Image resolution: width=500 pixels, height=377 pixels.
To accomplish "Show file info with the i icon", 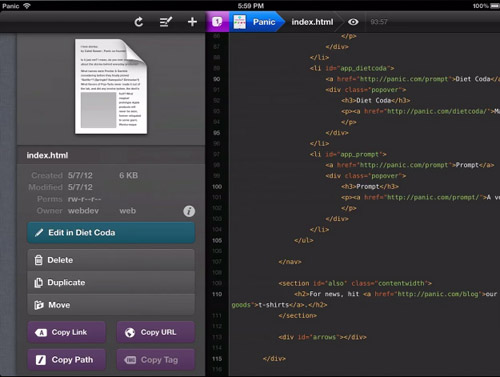I will click(189, 211).
